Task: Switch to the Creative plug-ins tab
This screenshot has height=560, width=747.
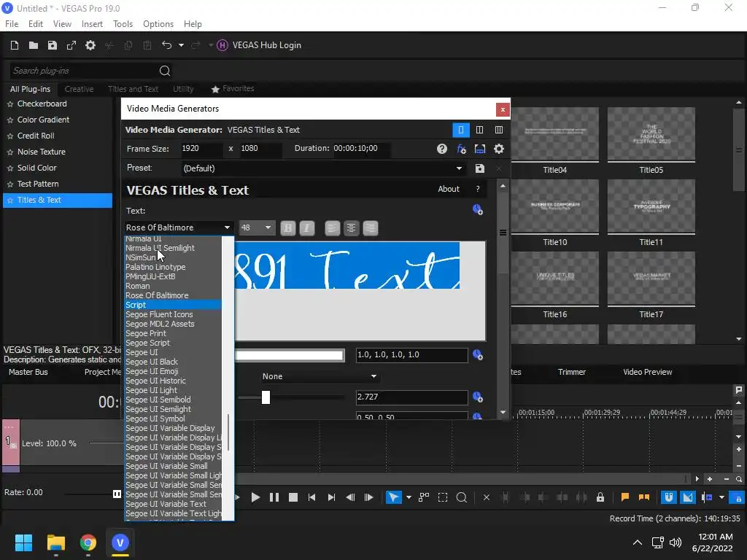Action: [x=79, y=89]
